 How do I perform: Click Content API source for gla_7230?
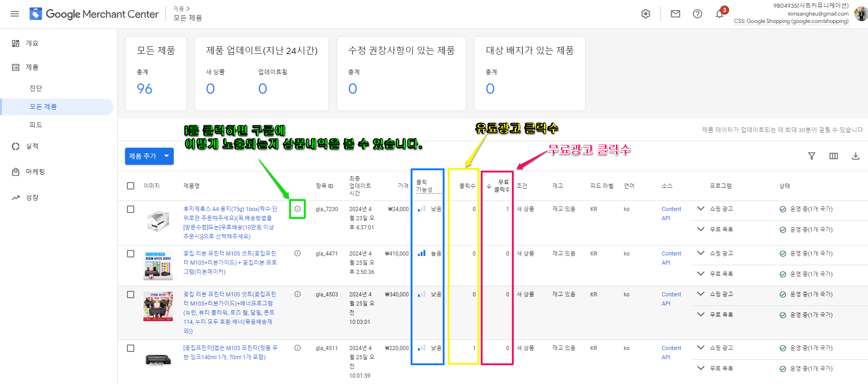click(x=671, y=213)
